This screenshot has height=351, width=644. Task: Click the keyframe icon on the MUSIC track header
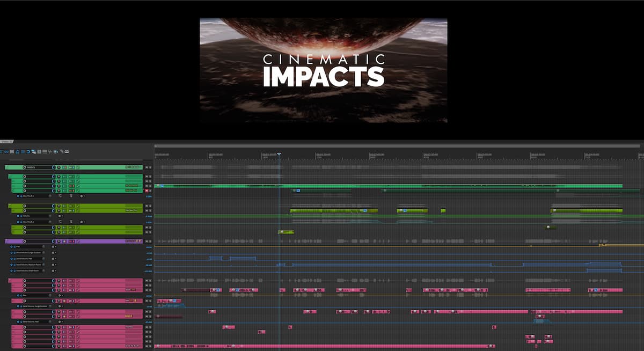[x=78, y=167]
